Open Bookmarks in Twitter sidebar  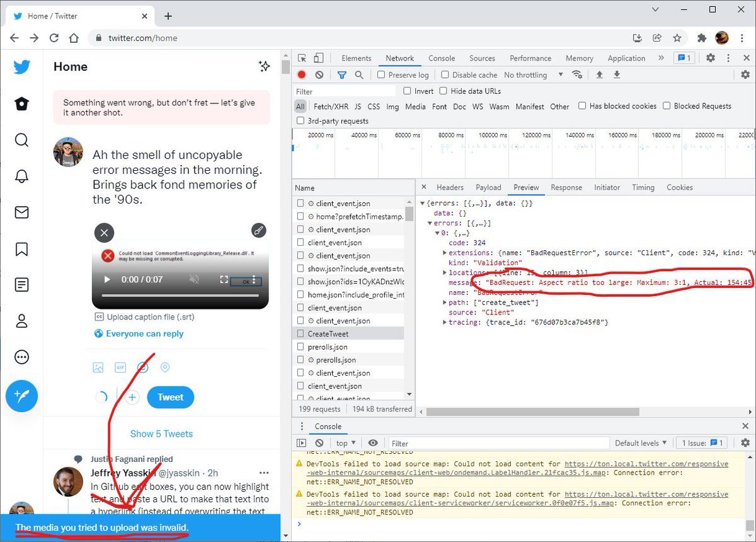pos(22,249)
